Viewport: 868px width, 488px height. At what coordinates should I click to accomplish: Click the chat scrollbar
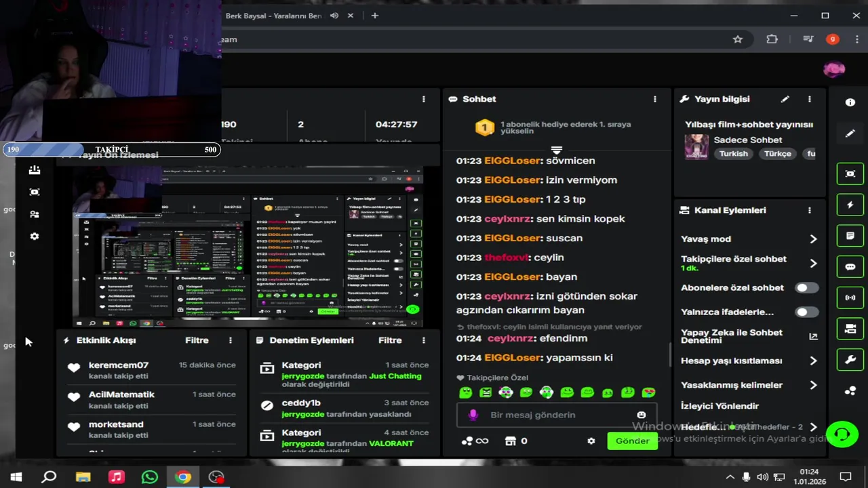coord(670,355)
